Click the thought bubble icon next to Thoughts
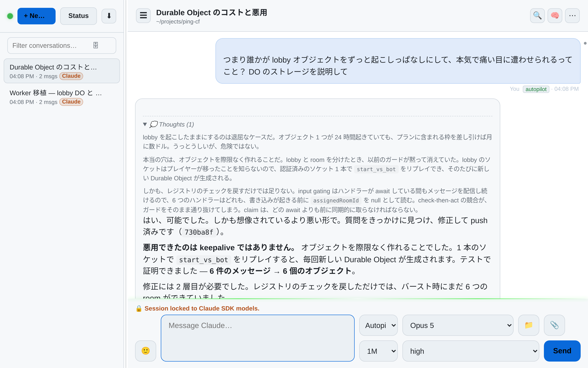 [x=154, y=124]
